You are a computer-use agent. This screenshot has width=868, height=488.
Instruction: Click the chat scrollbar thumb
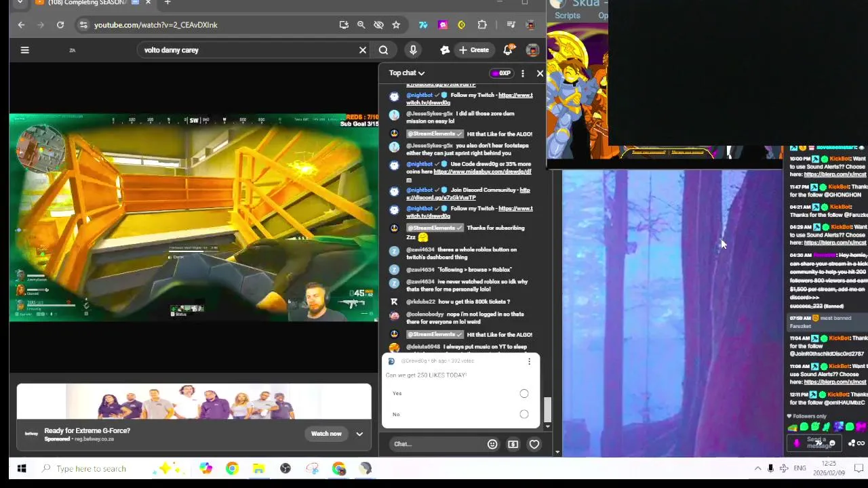pyautogui.click(x=547, y=409)
